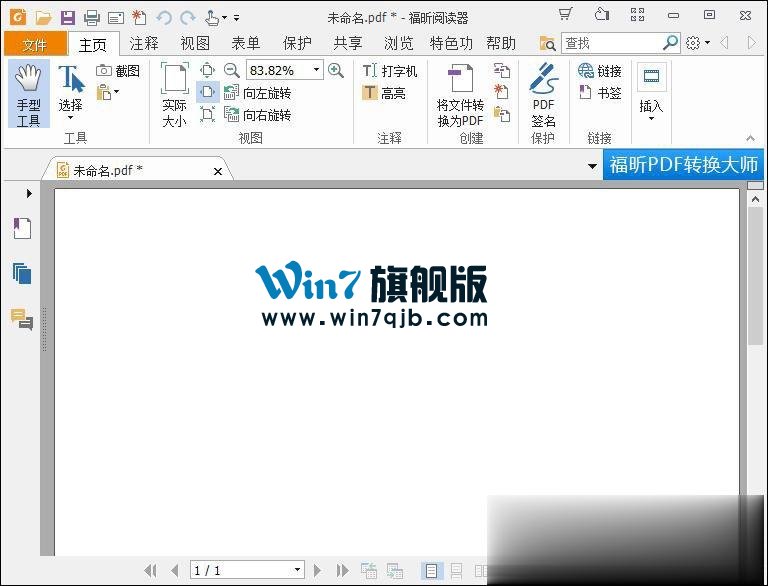This screenshot has width=768, height=586.
Task: Add a web link (链接)
Action: tap(600, 71)
